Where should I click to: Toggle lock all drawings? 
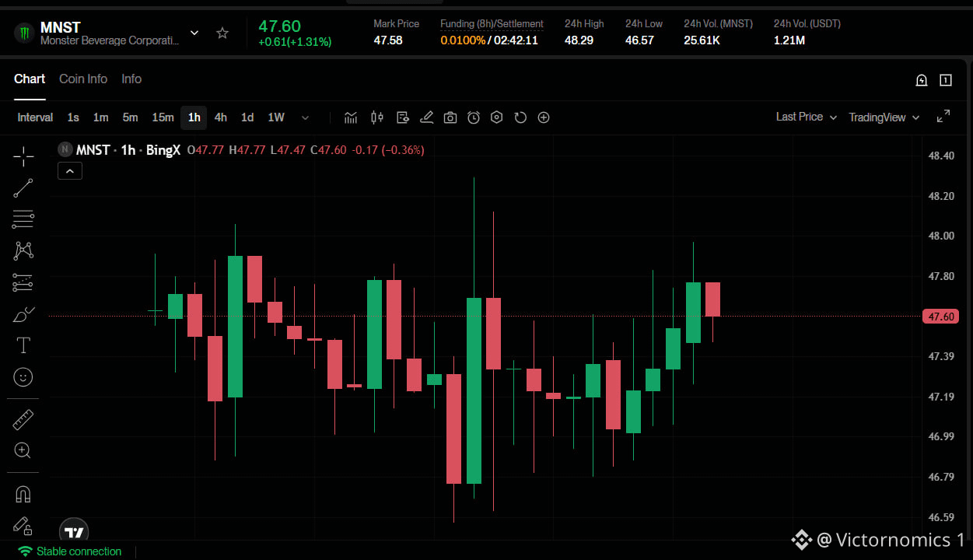coord(23,526)
